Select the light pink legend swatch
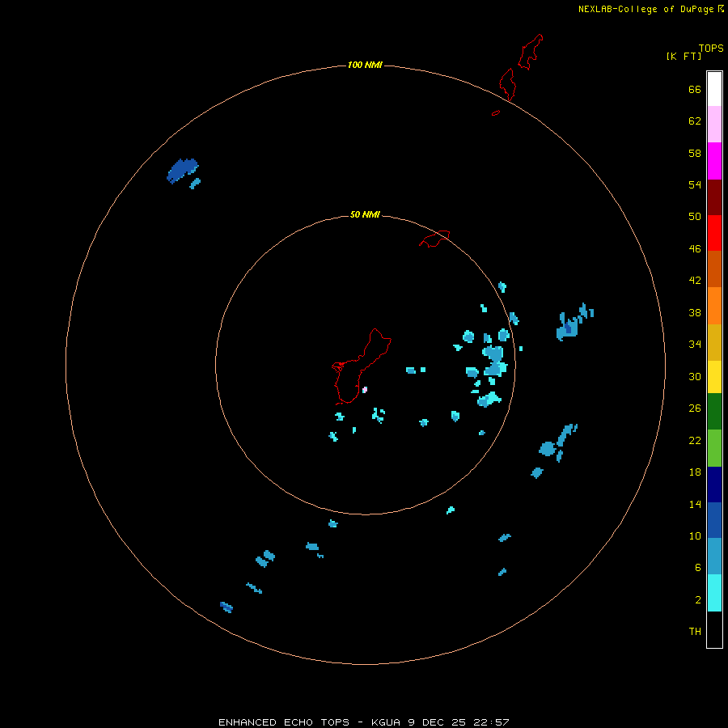The width and height of the screenshot is (728, 728). click(x=714, y=125)
